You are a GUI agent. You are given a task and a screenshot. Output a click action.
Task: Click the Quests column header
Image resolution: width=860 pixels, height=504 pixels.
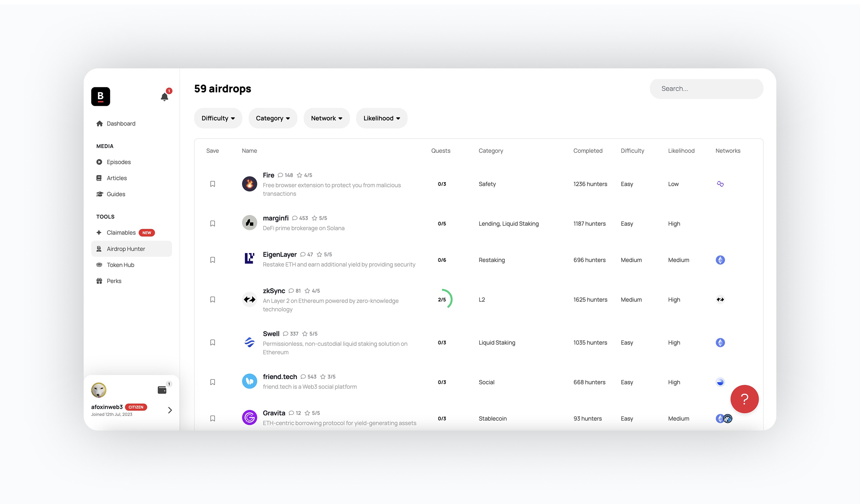click(441, 151)
